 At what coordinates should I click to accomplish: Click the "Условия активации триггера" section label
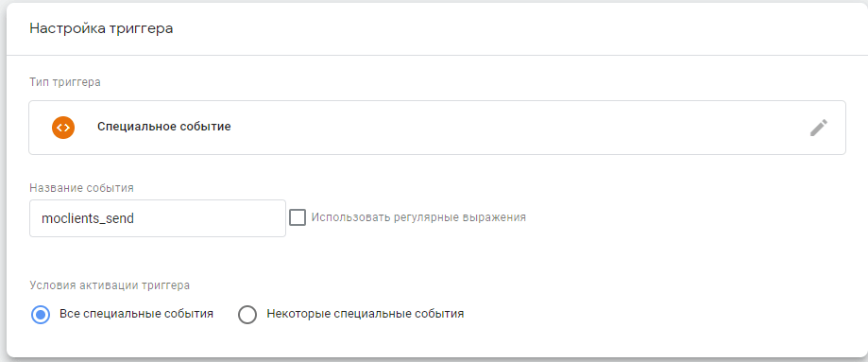point(110,285)
